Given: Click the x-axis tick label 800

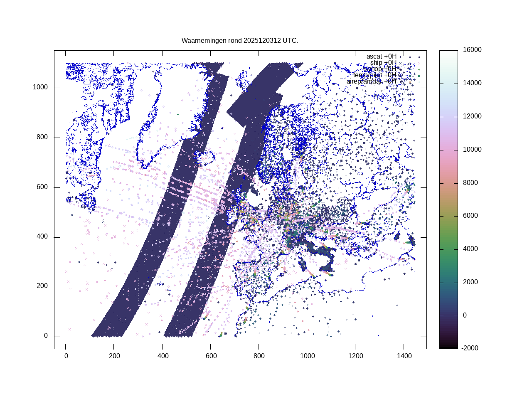Looking at the screenshot, I should 259,356.
